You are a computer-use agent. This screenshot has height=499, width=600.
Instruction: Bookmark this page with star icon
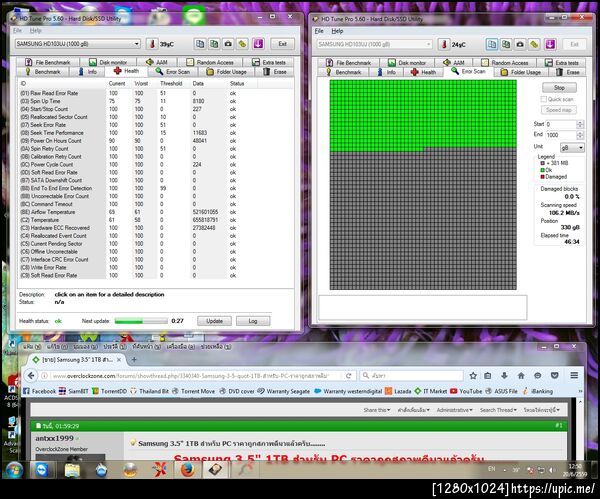pyautogui.click(x=473, y=376)
